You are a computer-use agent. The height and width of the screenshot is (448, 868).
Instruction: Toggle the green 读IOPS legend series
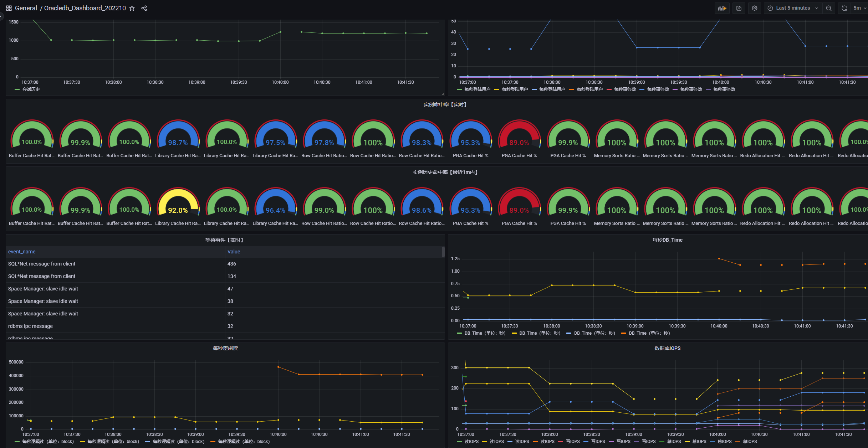(471, 442)
